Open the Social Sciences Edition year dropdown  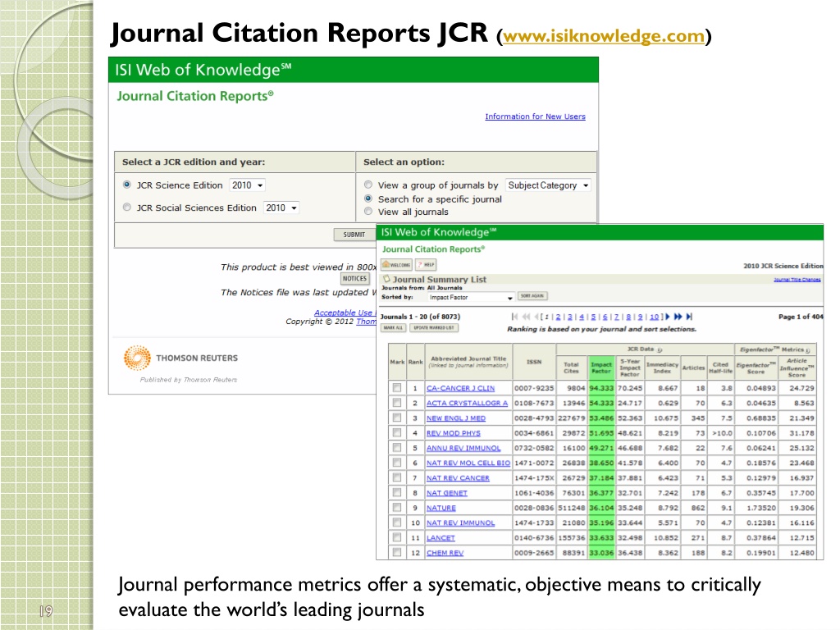coord(281,208)
